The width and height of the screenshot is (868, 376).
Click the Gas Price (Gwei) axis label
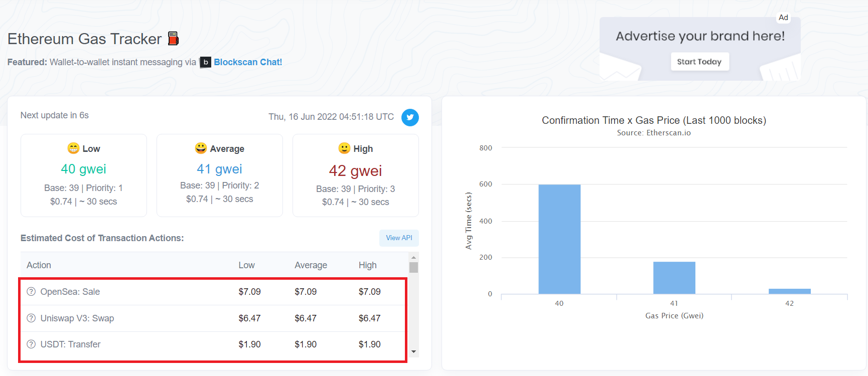[674, 316]
